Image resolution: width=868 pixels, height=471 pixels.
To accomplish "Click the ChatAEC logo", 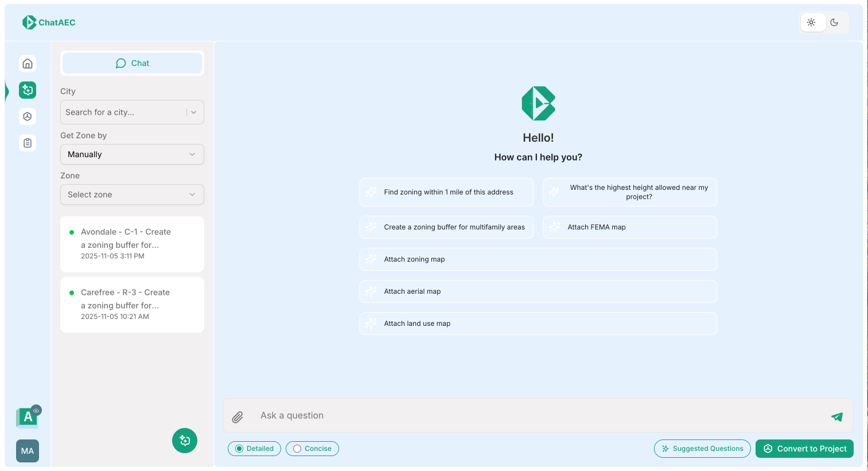I will [48, 22].
